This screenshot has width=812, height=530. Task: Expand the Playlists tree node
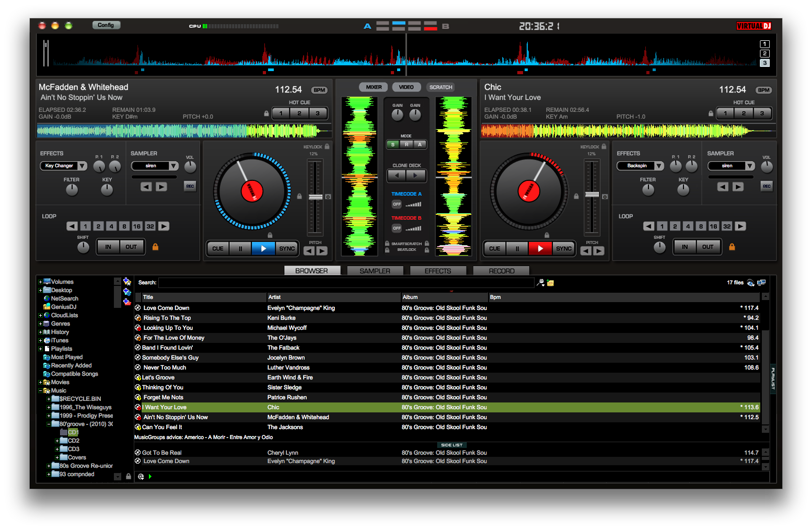pos(40,349)
